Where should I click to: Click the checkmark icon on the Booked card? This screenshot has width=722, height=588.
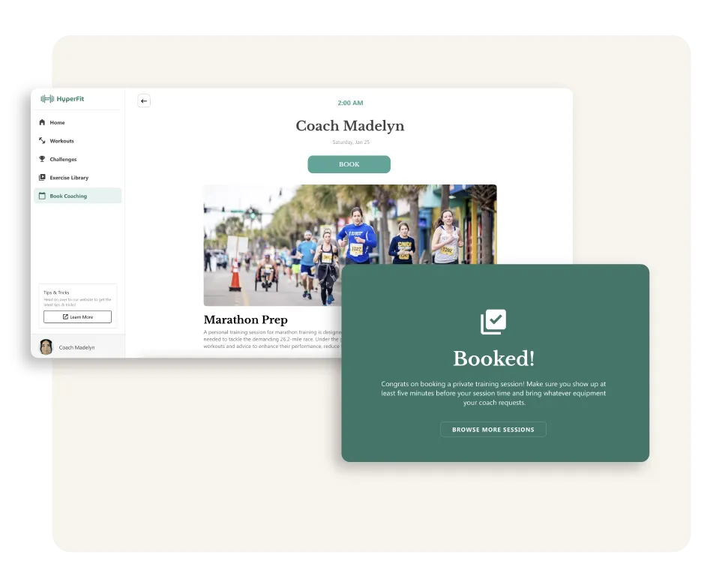pyautogui.click(x=493, y=321)
